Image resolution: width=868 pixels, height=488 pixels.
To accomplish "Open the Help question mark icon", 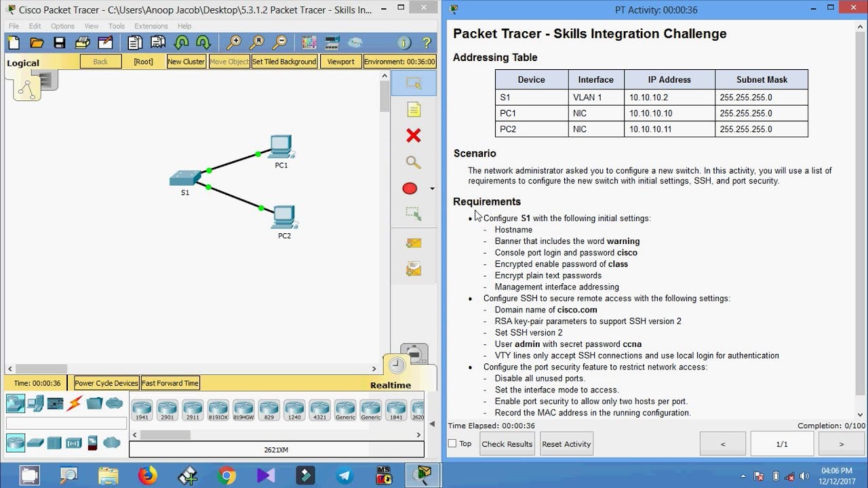I will [427, 43].
